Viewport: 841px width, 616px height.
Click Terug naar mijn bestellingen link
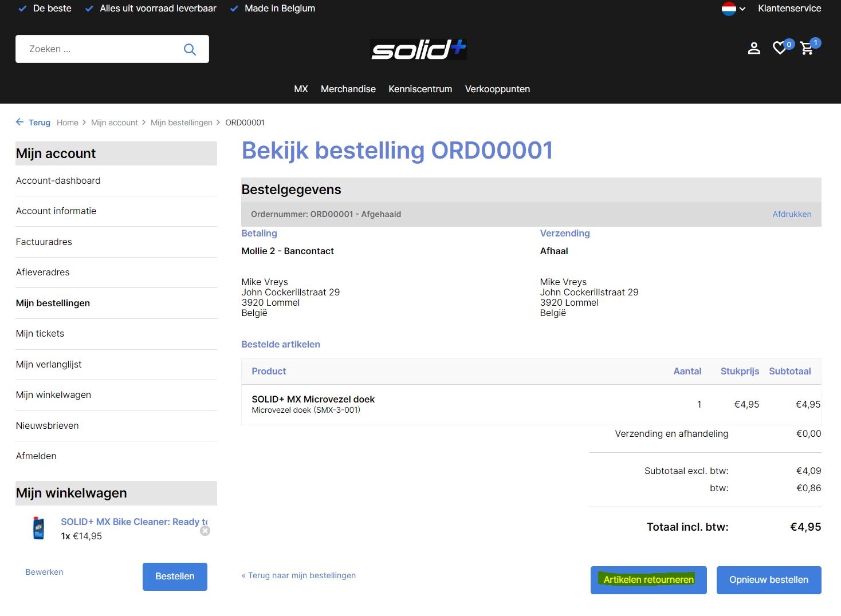[x=298, y=575]
